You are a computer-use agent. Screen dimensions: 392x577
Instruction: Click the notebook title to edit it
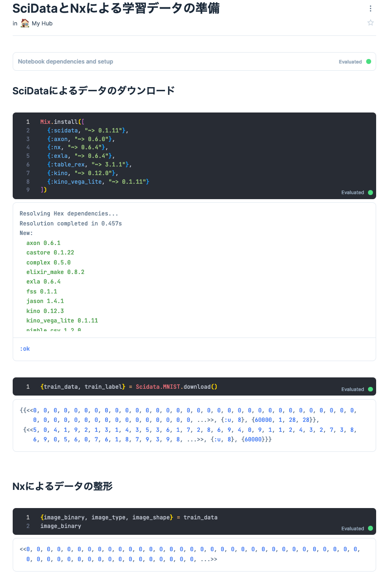click(116, 8)
